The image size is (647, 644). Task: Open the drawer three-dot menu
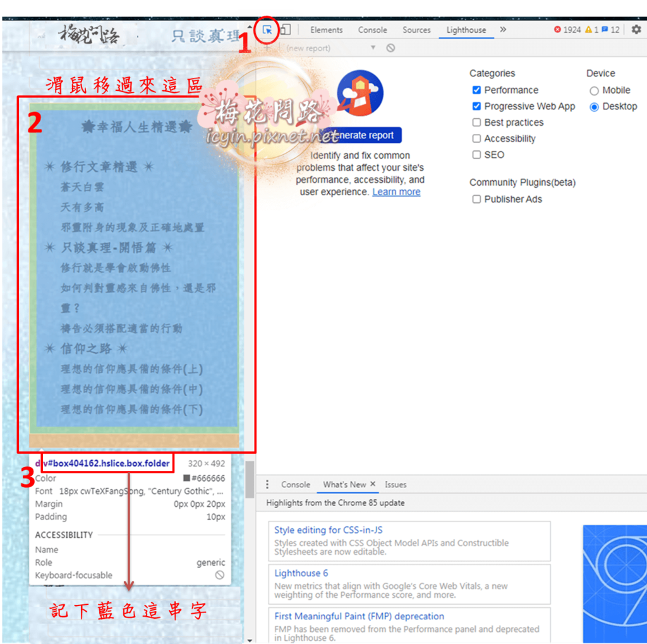click(267, 484)
